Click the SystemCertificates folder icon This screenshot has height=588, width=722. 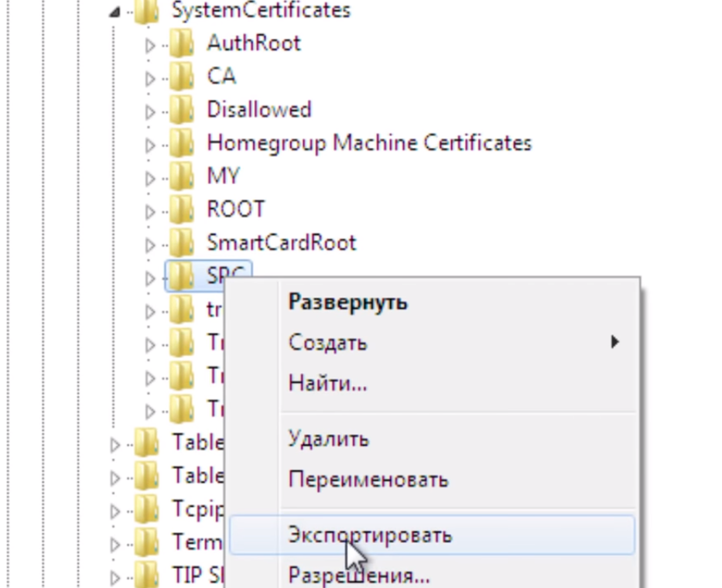click(x=147, y=11)
